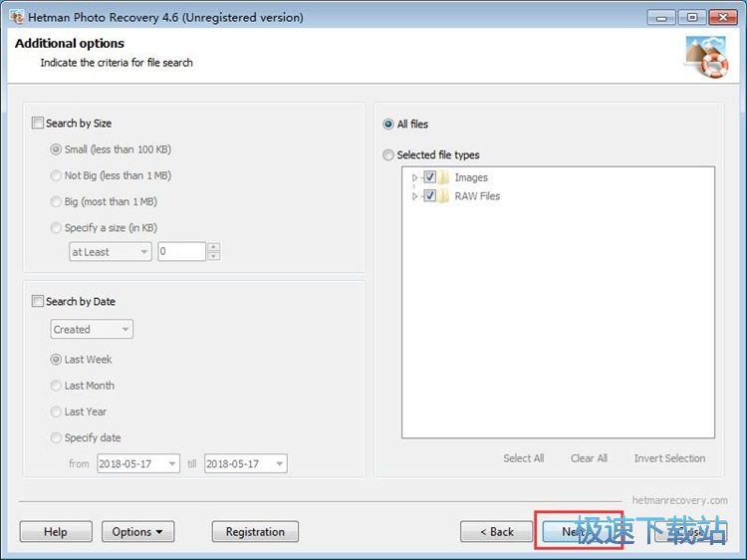Enable the Search by Size checkbox

point(37,123)
